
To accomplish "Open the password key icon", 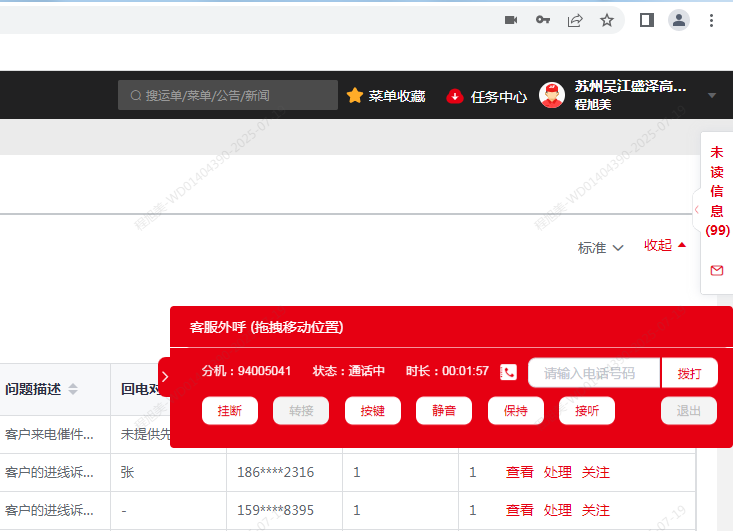I will click(x=543, y=20).
